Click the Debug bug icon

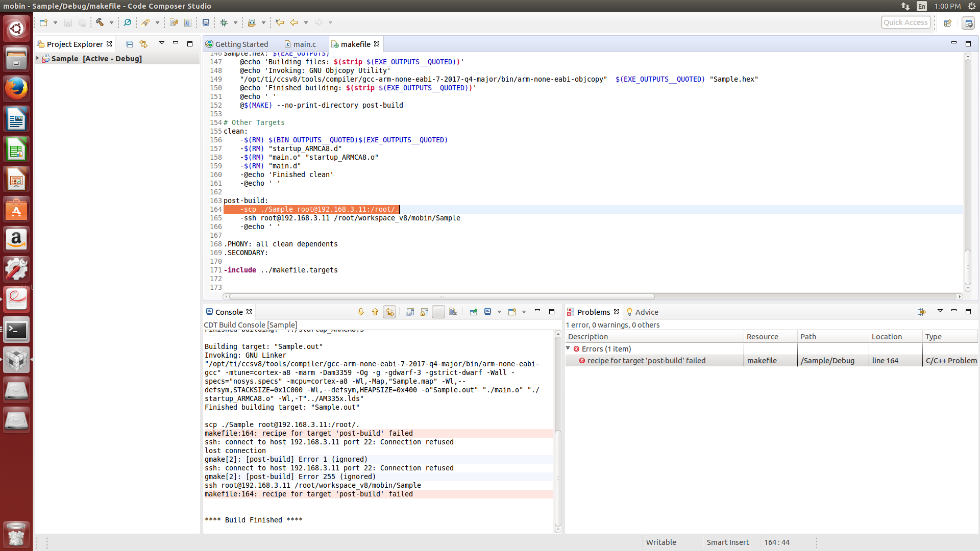tap(224, 22)
